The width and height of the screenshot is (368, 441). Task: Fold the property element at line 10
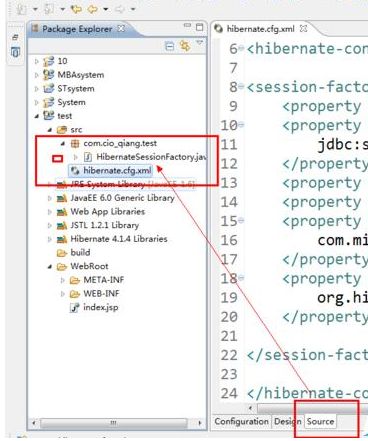241,125
